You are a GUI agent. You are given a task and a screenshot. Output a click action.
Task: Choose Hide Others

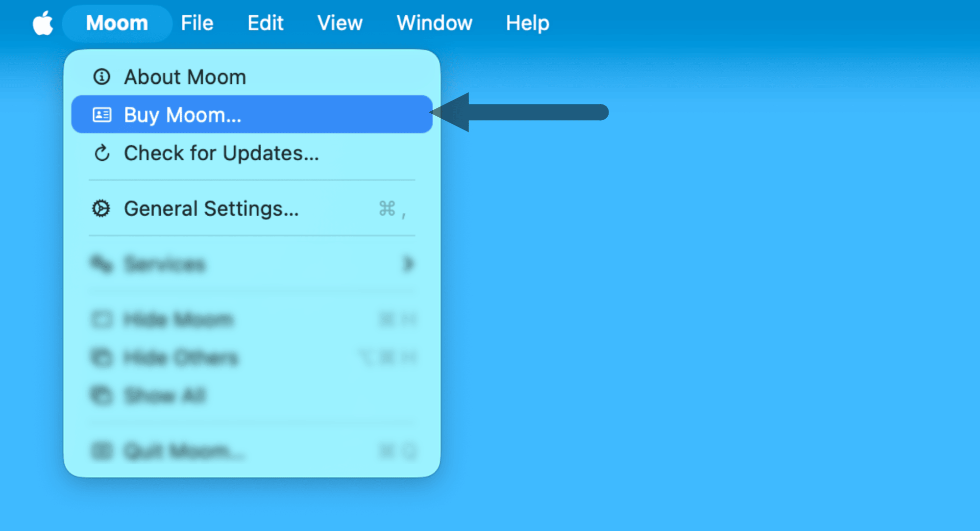pos(252,357)
